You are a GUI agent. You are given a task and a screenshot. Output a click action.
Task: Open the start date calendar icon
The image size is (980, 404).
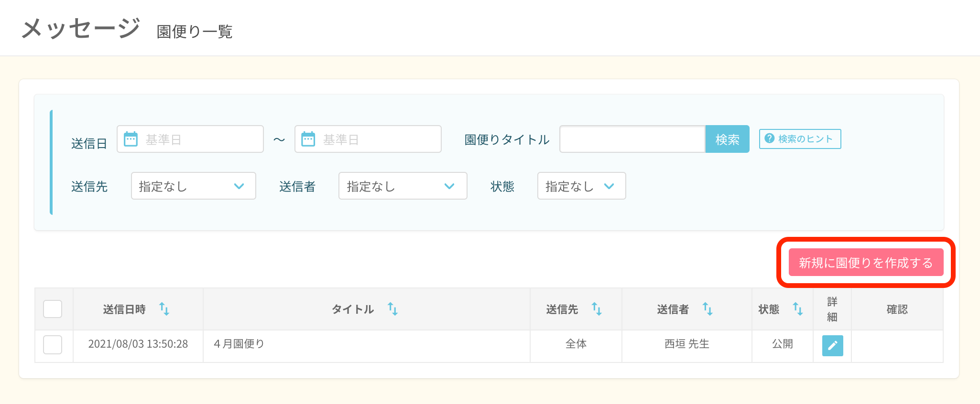pos(131,139)
